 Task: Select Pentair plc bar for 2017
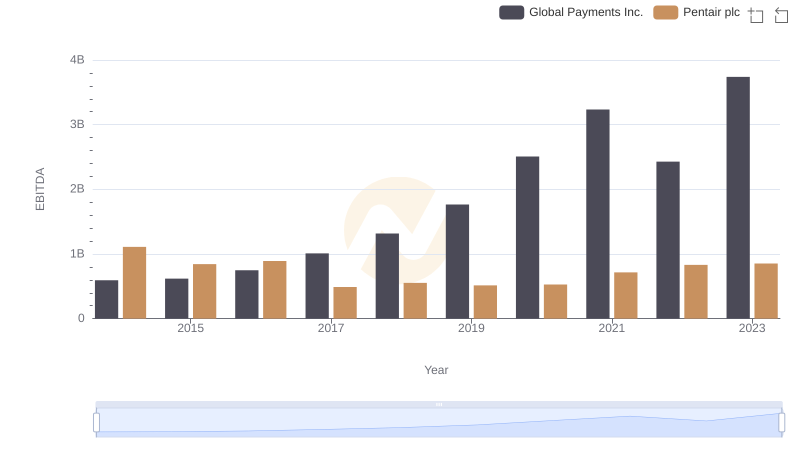point(345,303)
